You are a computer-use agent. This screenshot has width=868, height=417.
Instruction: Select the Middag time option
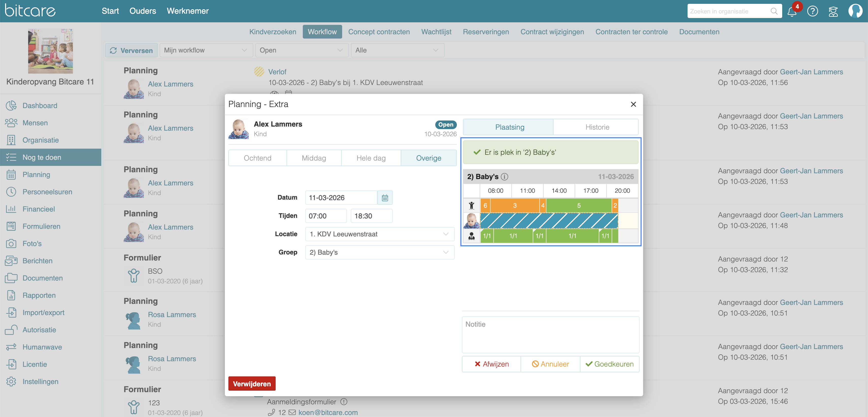(x=314, y=158)
